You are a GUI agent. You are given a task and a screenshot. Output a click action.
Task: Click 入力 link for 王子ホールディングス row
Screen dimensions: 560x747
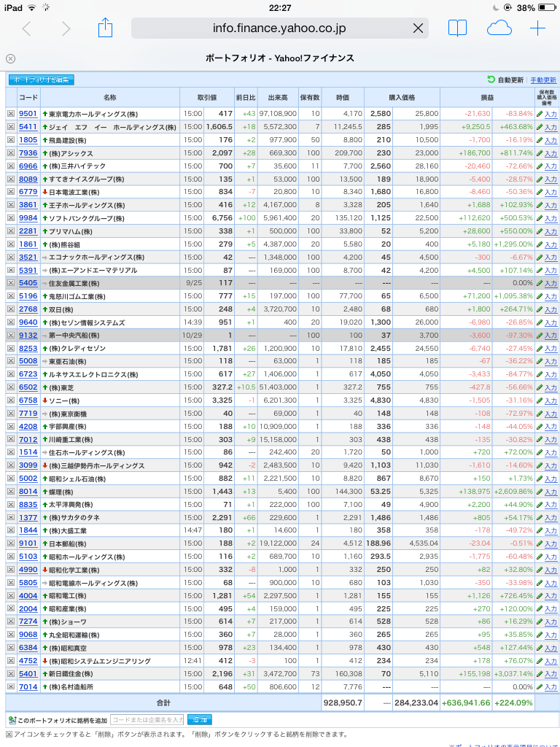tap(551, 206)
